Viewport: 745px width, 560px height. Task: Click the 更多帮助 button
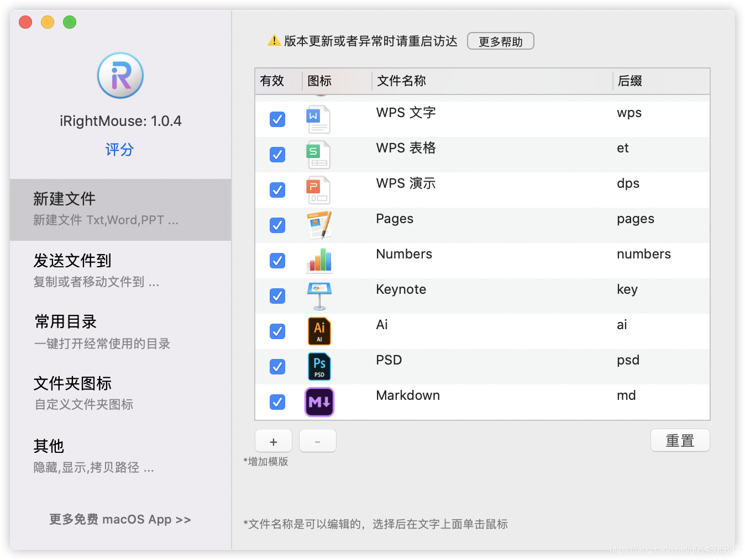coord(501,41)
